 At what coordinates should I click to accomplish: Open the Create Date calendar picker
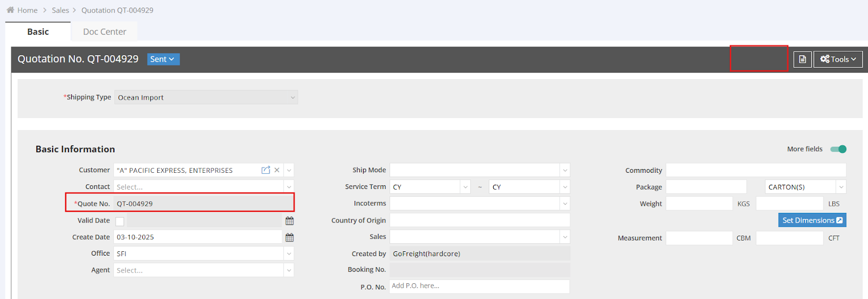tap(290, 237)
